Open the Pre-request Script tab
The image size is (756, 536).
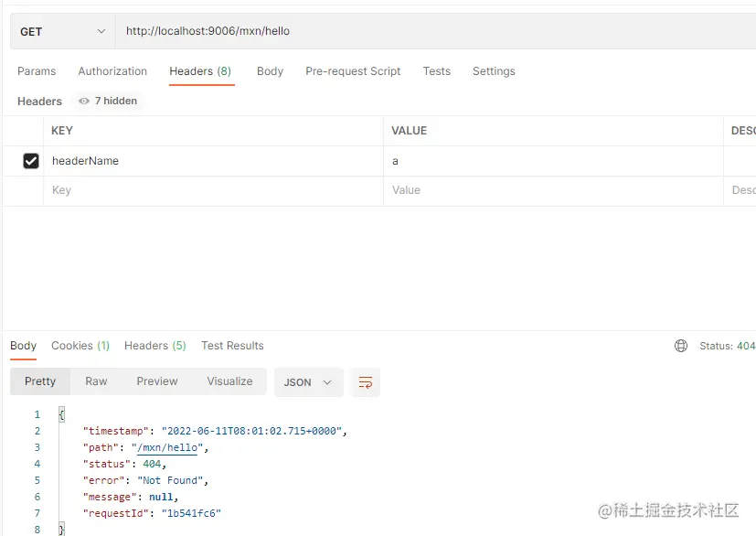point(353,71)
